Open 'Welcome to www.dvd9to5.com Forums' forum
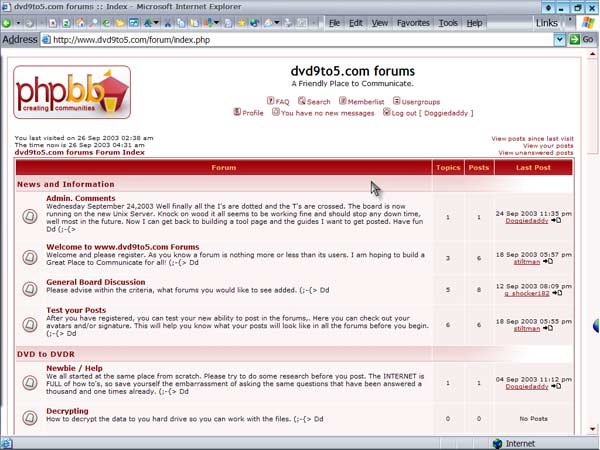 [x=123, y=247]
